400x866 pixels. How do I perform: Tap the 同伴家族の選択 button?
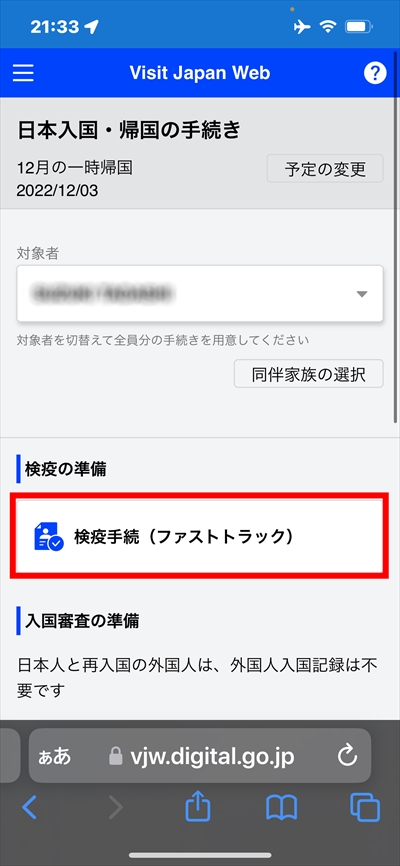[x=309, y=374]
